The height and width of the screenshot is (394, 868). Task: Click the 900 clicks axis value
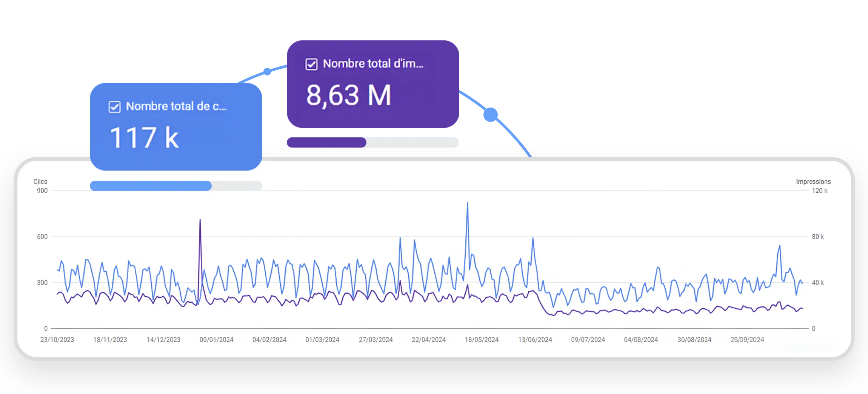(x=42, y=191)
